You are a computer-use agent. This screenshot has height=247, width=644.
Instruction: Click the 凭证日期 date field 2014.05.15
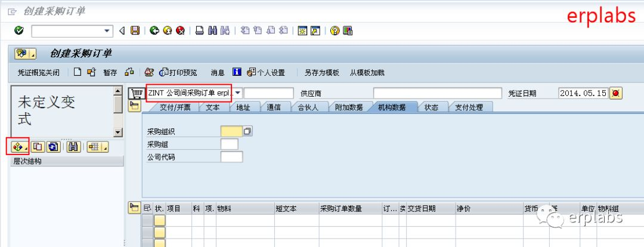pos(583,93)
